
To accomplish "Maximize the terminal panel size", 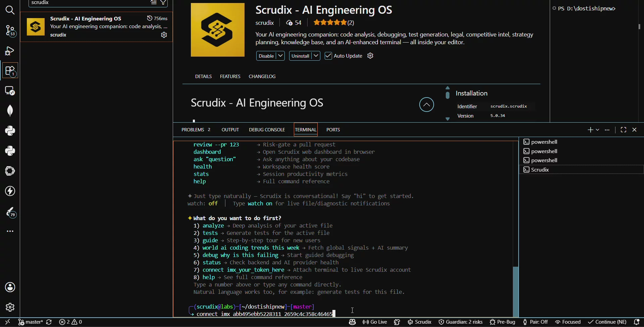I will [x=624, y=130].
